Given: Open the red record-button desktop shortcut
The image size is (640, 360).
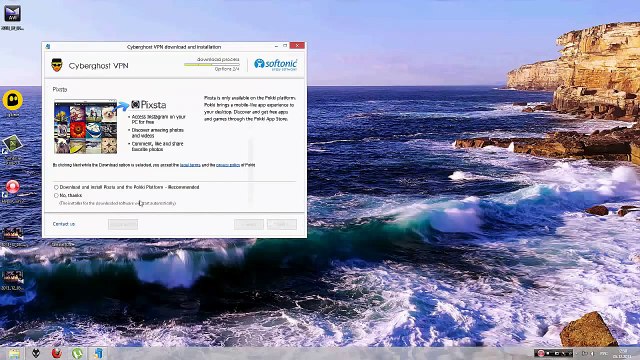Looking at the screenshot, I should click(13, 187).
